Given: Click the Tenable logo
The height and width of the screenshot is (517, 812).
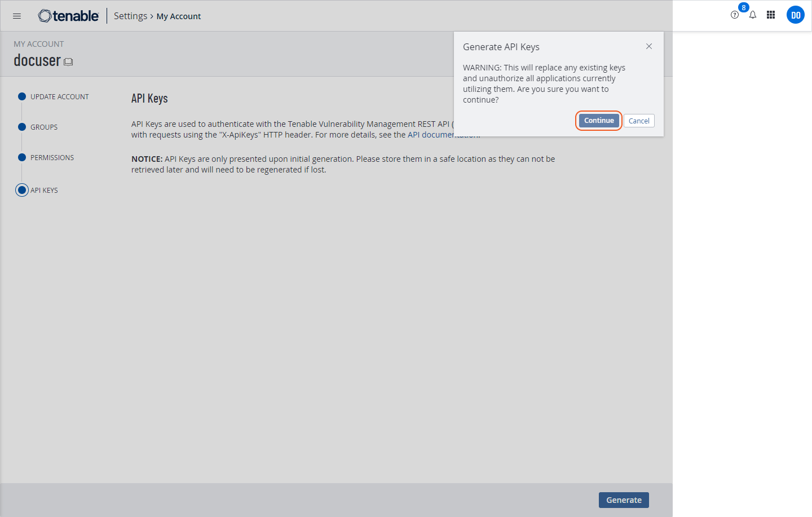Looking at the screenshot, I should (x=68, y=16).
